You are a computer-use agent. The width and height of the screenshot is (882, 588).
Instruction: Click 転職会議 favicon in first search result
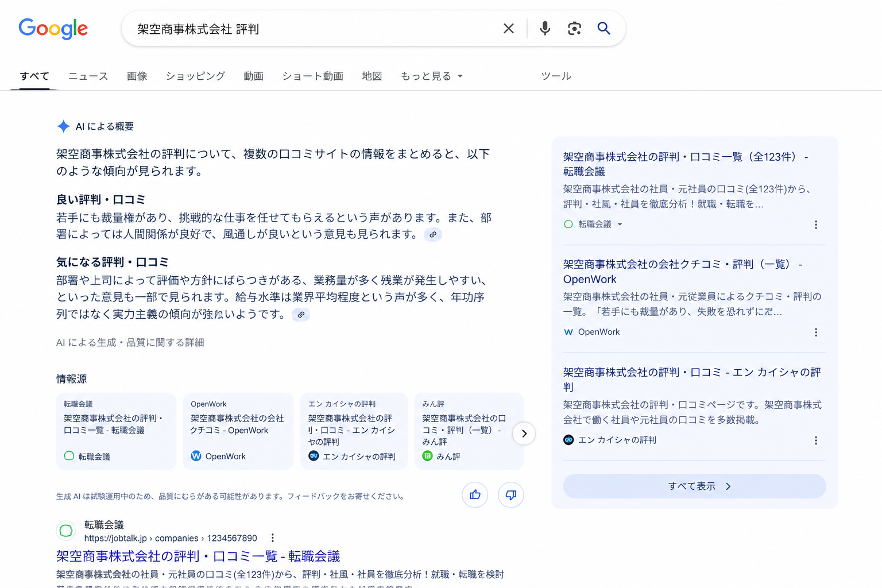(66, 531)
